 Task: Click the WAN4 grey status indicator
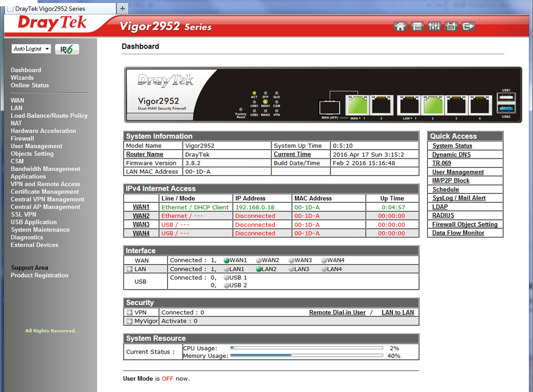pyautogui.click(x=324, y=260)
